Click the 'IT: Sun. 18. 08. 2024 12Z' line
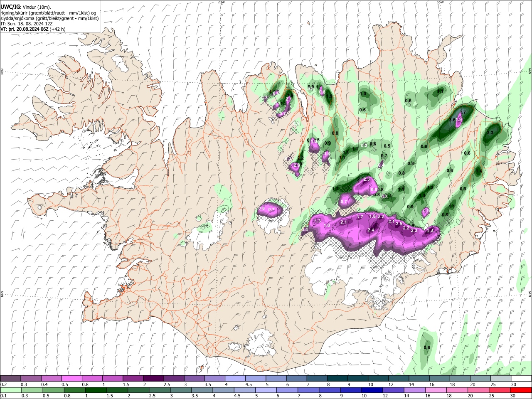 pos(26,24)
